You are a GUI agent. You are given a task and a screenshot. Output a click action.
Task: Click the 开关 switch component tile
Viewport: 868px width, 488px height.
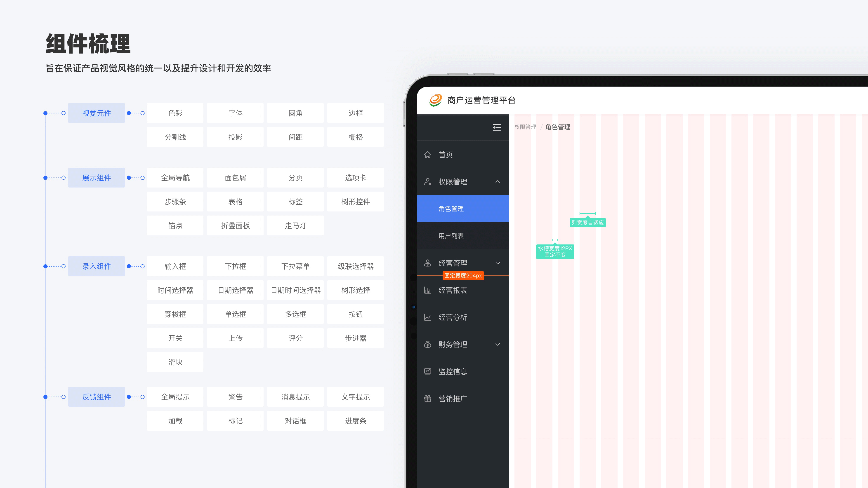(x=175, y=338)
